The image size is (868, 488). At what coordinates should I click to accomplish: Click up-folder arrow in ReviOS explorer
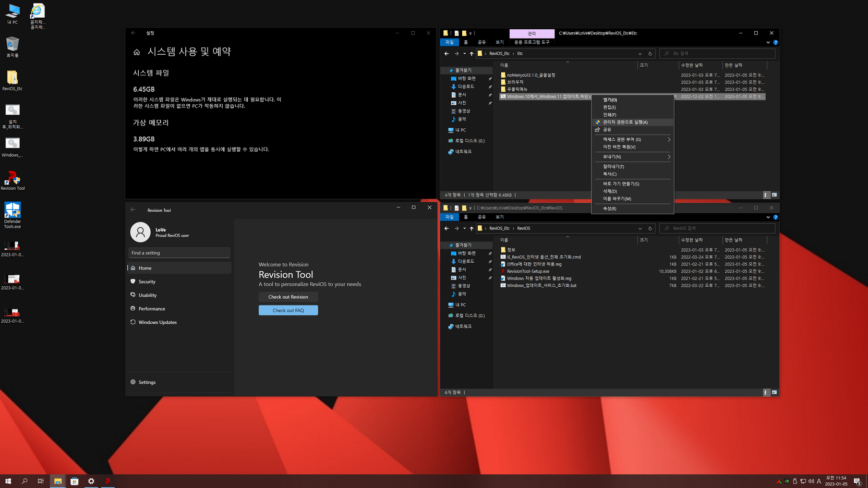point(472,228)
